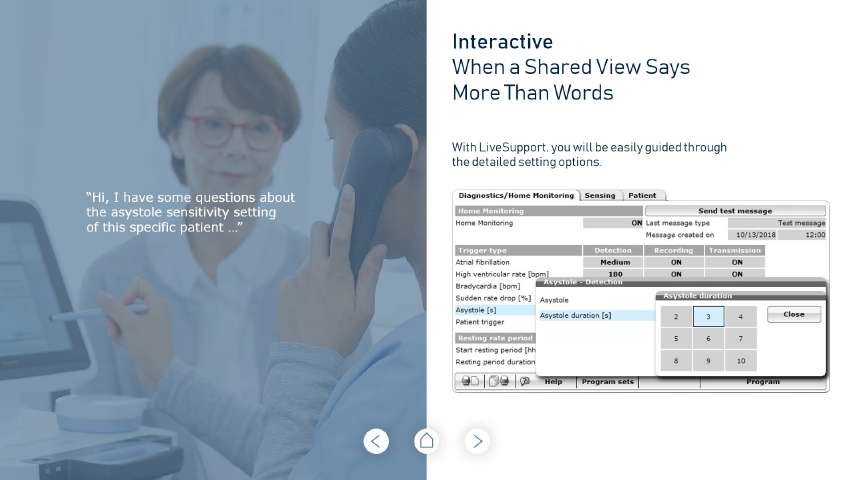Image resolution: width=853 pixels, height=480 pixels.
Task: Toggle Atrial fibrillation Recording ON cell
Action: pyautogui.click(x=675, y=262)
